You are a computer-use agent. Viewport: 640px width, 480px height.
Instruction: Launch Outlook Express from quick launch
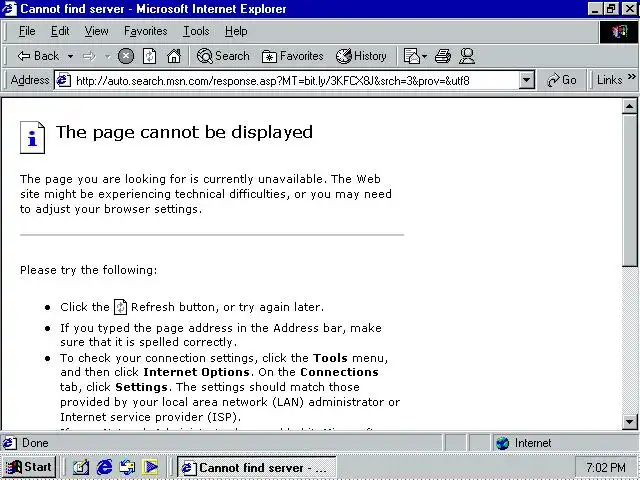(128, 467)
